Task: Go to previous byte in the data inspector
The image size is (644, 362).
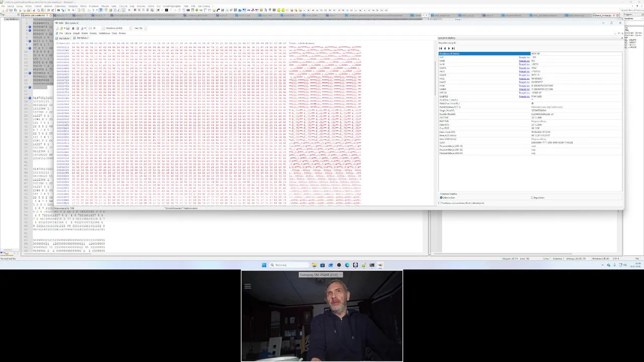Action: (x=445, y=48)
